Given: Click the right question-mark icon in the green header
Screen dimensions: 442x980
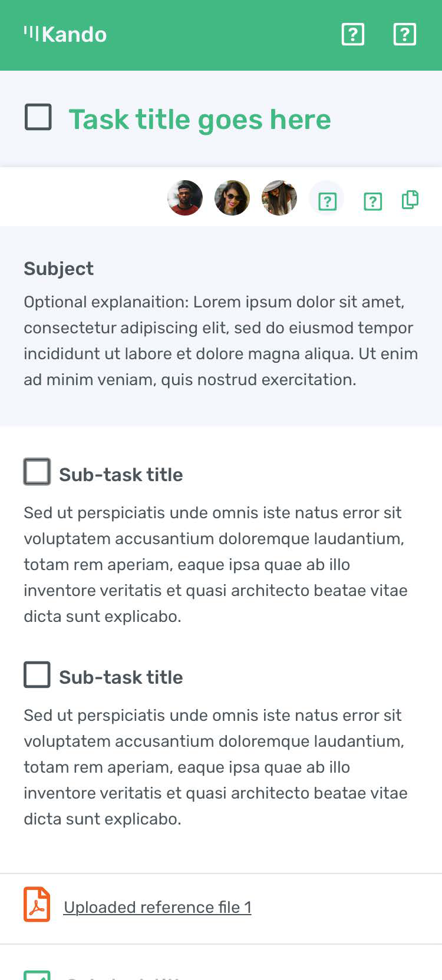Looking at the screenshot, I should [404, 35].
